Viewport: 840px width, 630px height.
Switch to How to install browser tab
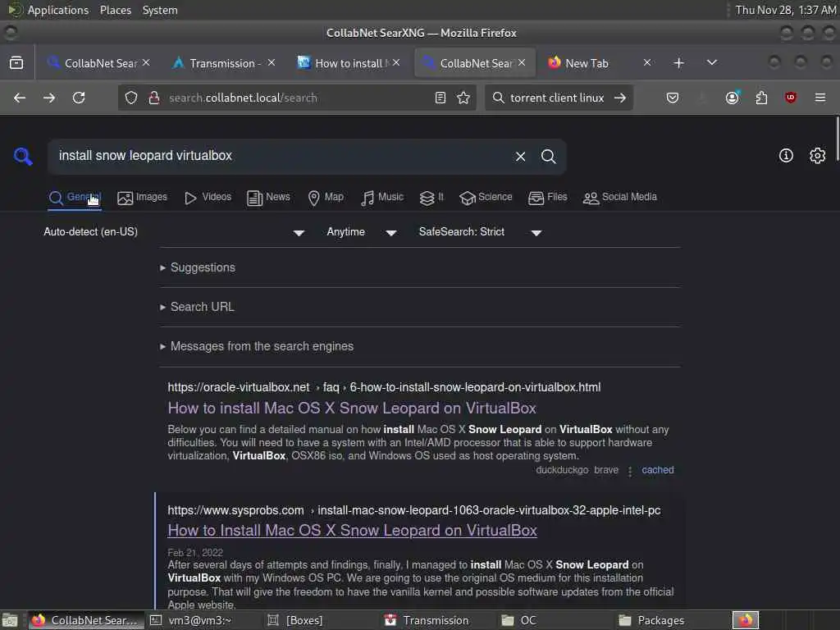coord(348,62)
